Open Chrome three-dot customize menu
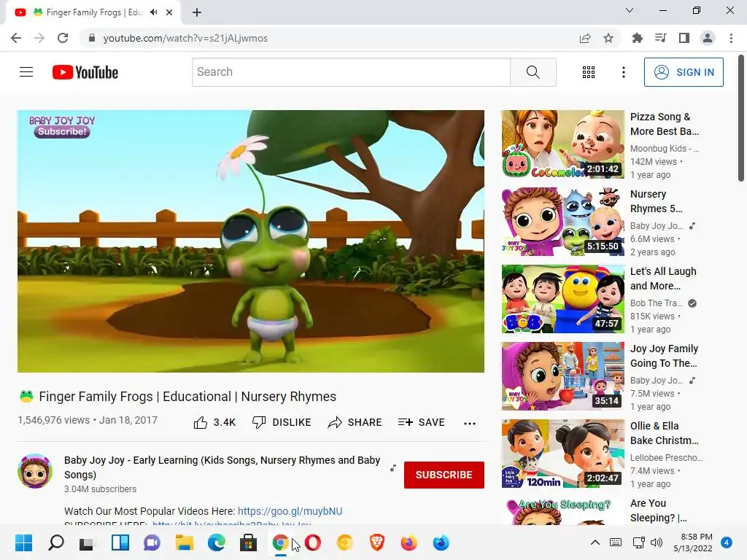The image size is (747, 560). click(x=731, y=38)
